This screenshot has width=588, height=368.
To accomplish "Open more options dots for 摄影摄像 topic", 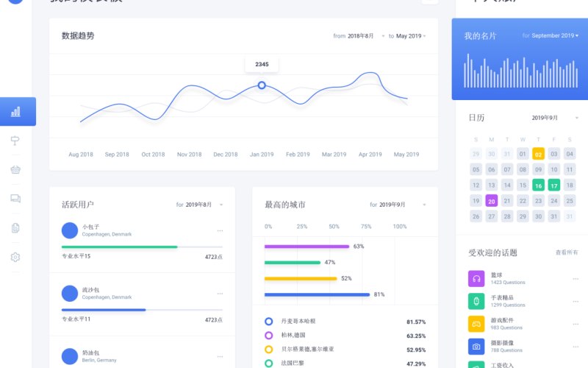I will (576, 347).
